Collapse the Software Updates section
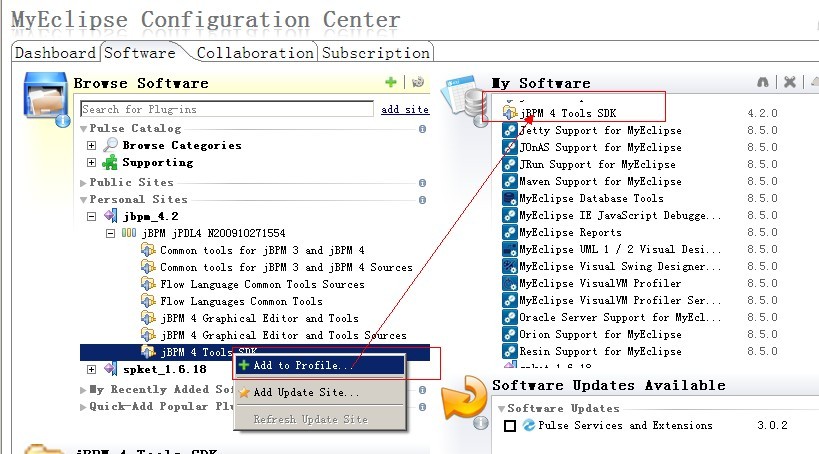Screen dimensions: 819x454 coord(501,409)
